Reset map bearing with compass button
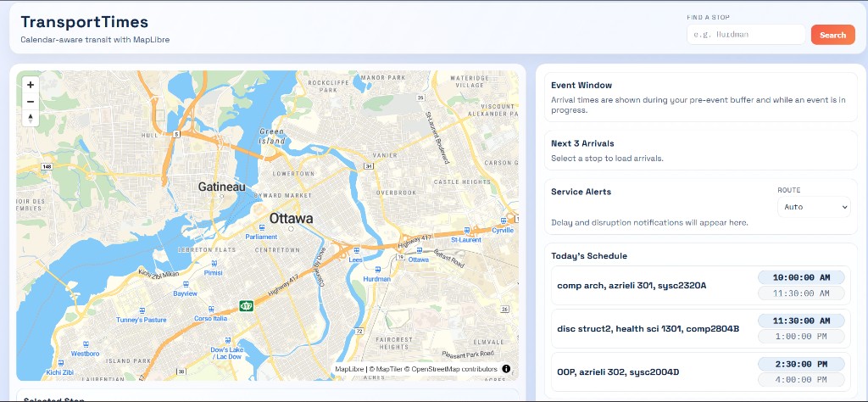 31,119
